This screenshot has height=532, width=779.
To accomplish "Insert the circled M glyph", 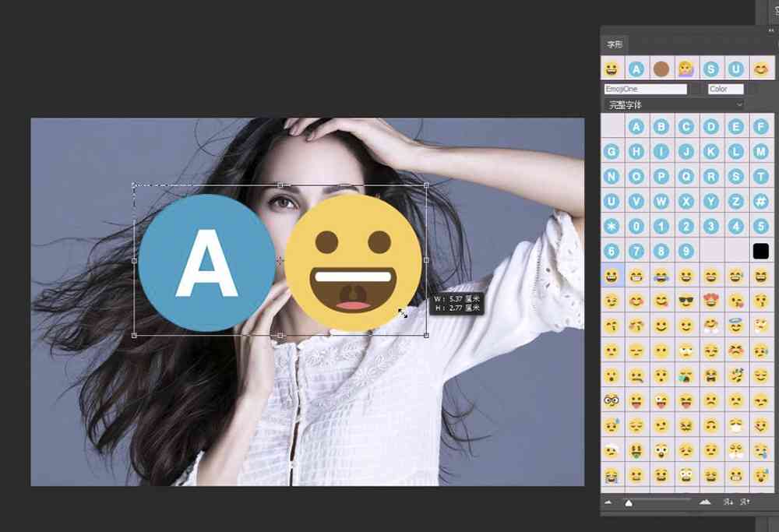I will [760, 152].
